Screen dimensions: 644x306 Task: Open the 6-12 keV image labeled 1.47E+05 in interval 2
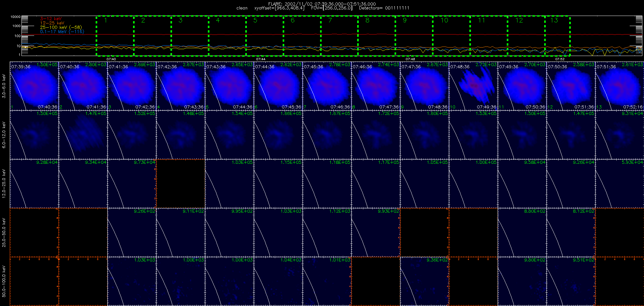click(x=83, y=134)
